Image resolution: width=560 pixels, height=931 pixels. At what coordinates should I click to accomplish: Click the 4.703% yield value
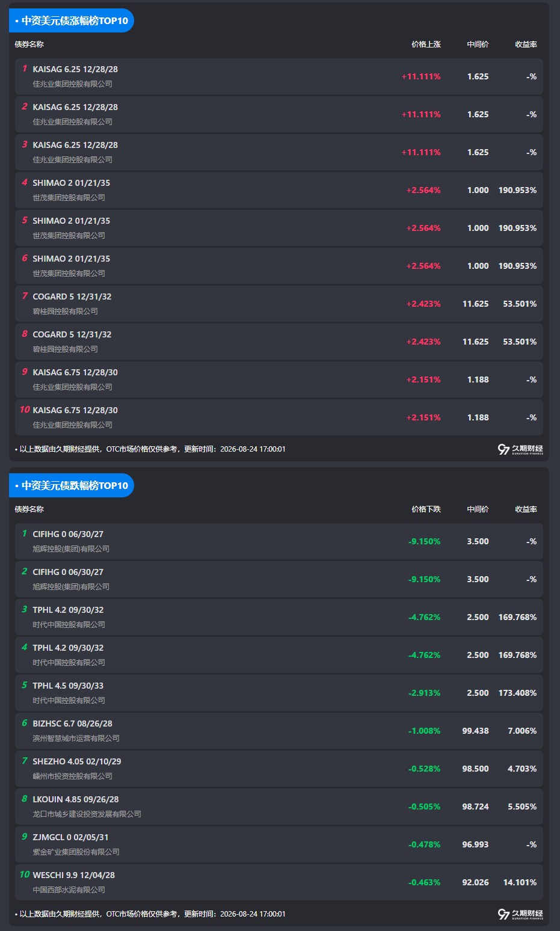(522, 769)
